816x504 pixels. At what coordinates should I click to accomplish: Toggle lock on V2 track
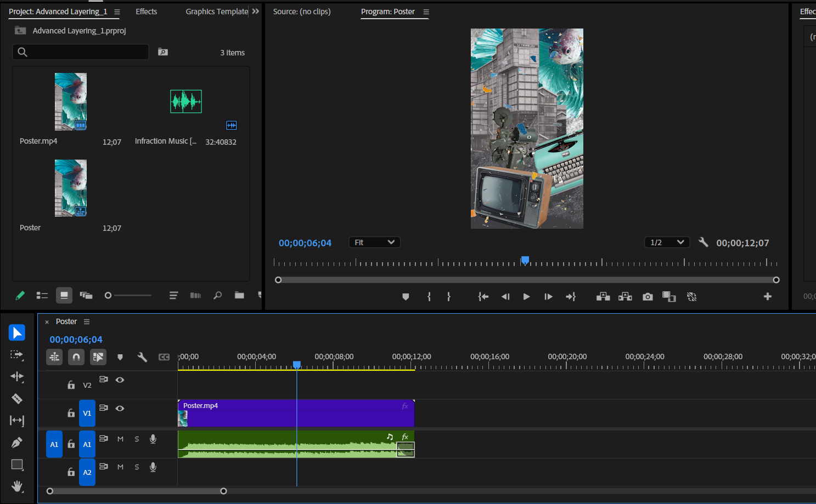click(x=71, y=385)
